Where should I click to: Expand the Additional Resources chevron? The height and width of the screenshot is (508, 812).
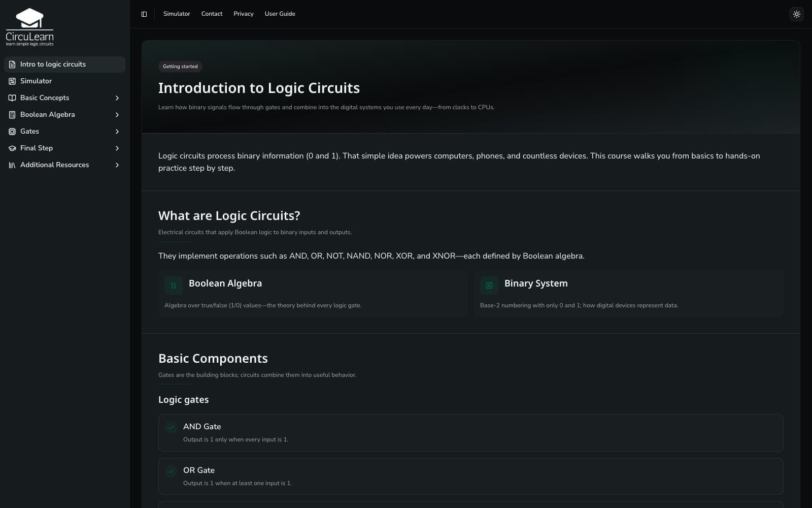(117, 165)
